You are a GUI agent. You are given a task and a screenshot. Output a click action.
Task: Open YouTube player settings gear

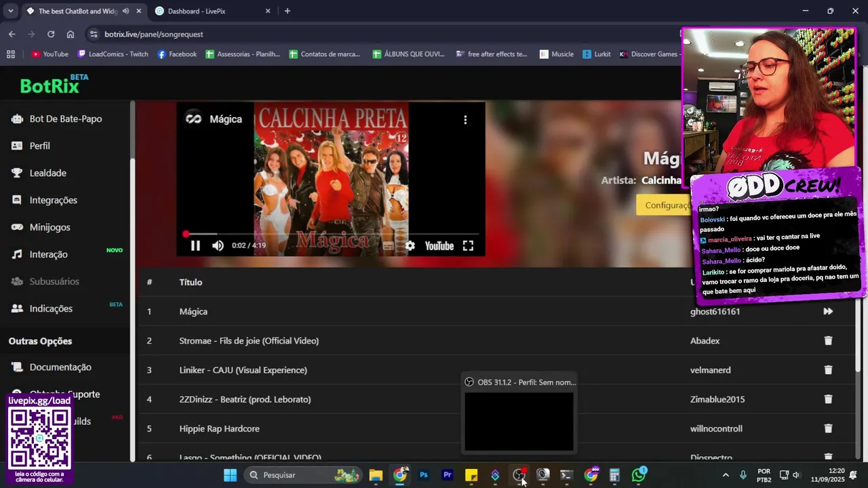pos(410,246)
